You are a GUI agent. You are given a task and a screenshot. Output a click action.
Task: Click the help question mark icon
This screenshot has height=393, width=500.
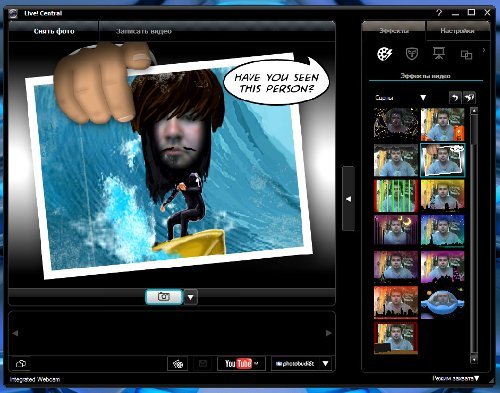[439, 13]
